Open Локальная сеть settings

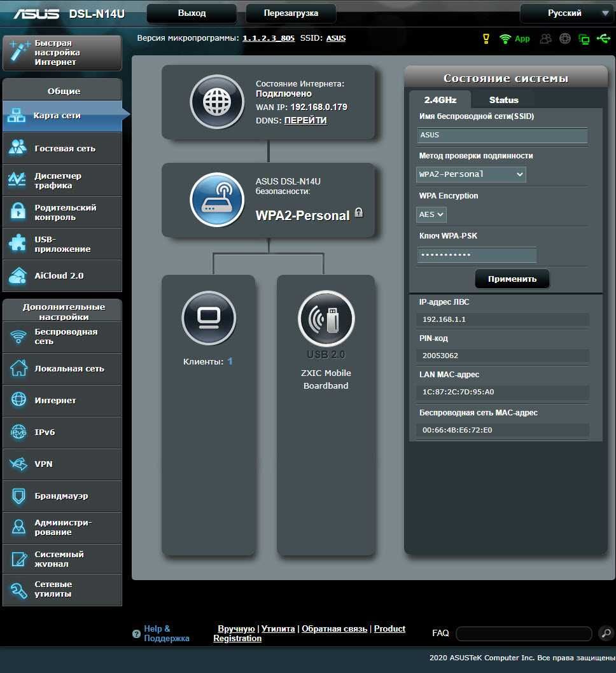coord(62,369)
